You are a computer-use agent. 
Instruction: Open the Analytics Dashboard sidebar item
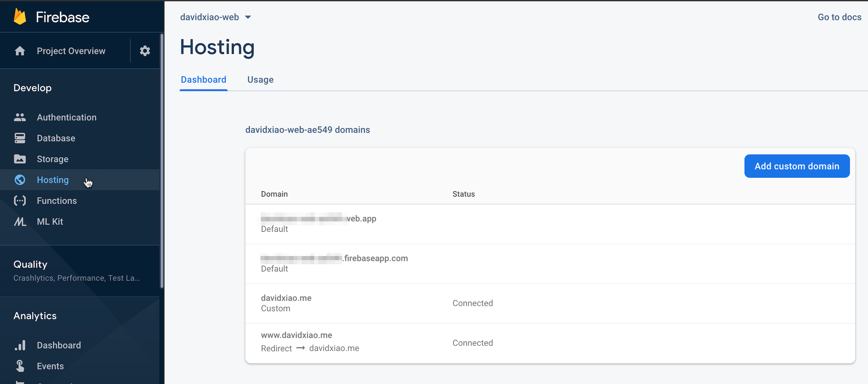coord(80,345)
